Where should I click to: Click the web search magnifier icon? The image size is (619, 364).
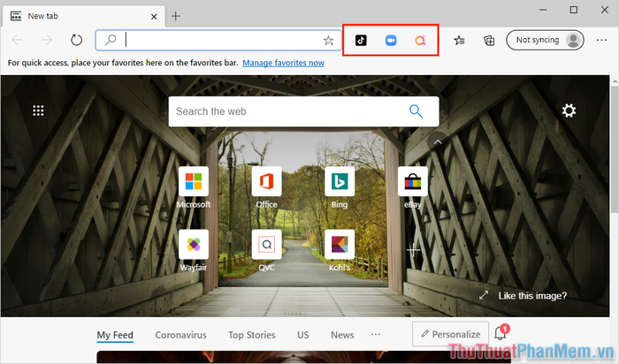[416, 111]
